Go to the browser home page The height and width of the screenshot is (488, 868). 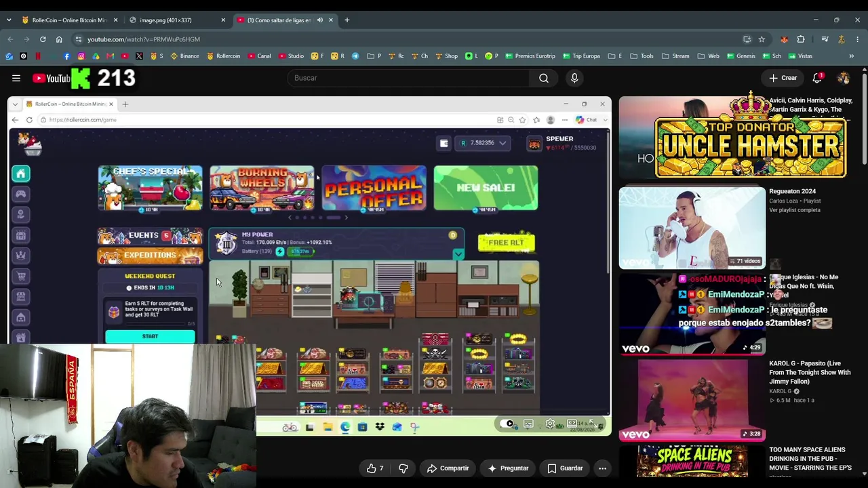(59, 39)
